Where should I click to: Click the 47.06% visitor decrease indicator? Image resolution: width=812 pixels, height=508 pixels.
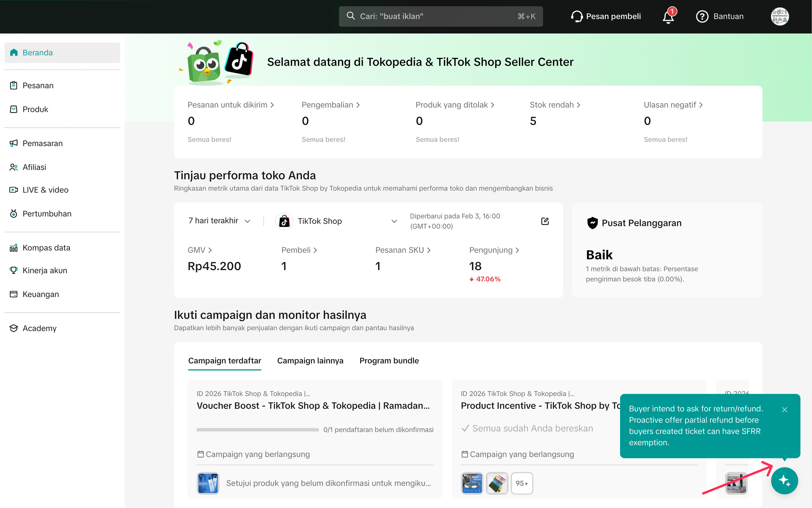coord(485,279)
